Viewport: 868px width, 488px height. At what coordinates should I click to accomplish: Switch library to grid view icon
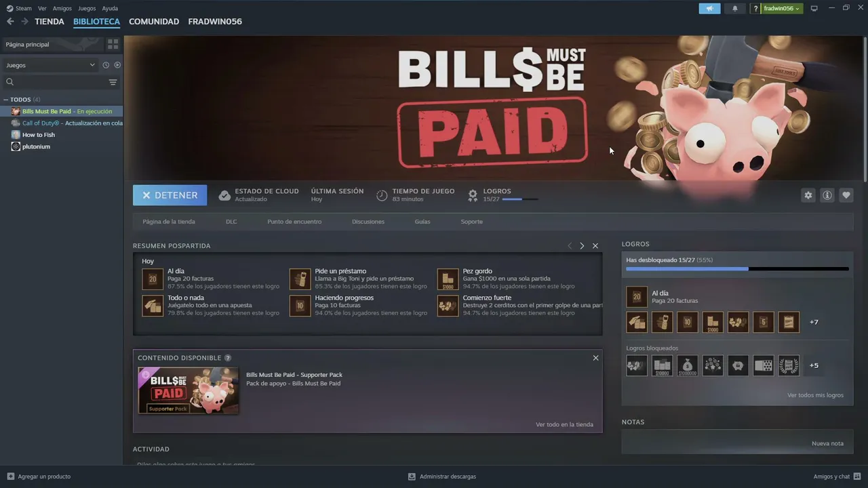113,44
